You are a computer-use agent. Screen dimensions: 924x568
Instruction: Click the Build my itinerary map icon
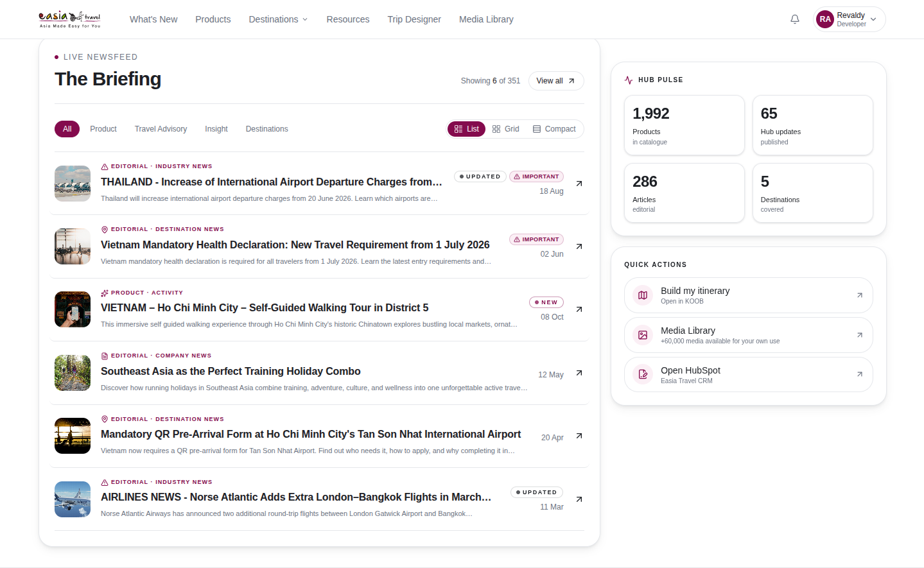[x=643, y=295]
